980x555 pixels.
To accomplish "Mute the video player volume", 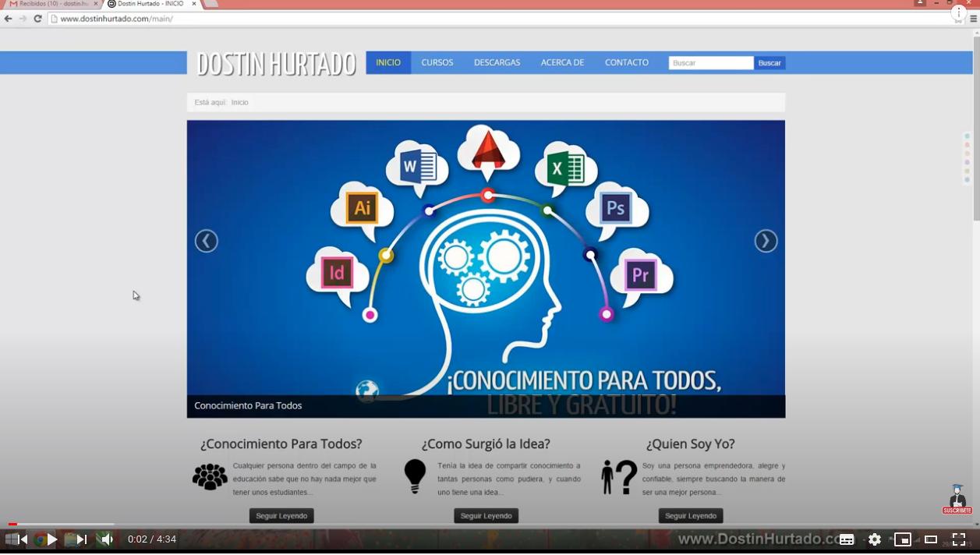I will pos(107,539).
